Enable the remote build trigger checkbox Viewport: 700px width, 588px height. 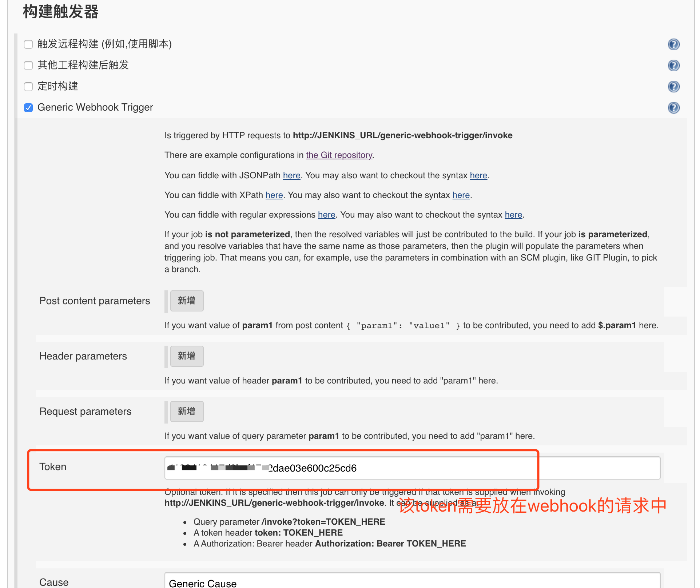coord(28,44)
